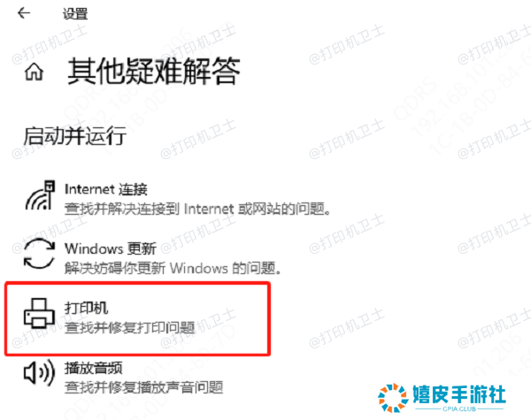Screen dimensions: 531x420
Task: Click the 启动并运行 section header
Action: click(x=75, y=135)
